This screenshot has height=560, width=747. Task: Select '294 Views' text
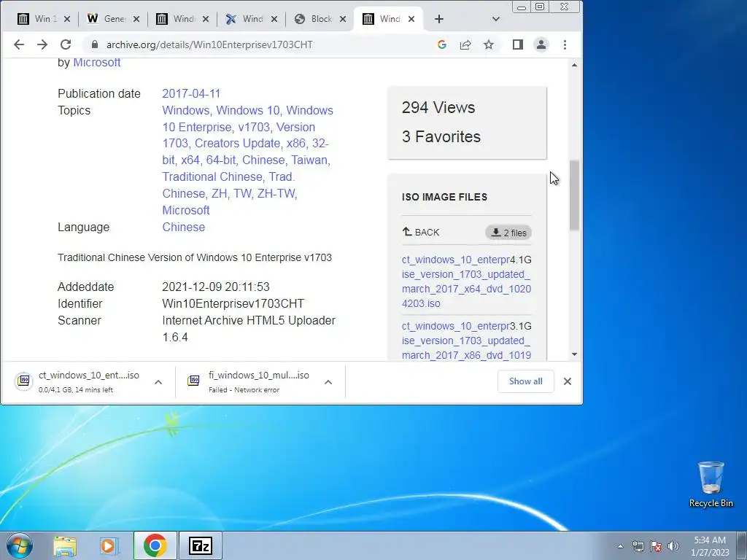[x=438, y=108]
